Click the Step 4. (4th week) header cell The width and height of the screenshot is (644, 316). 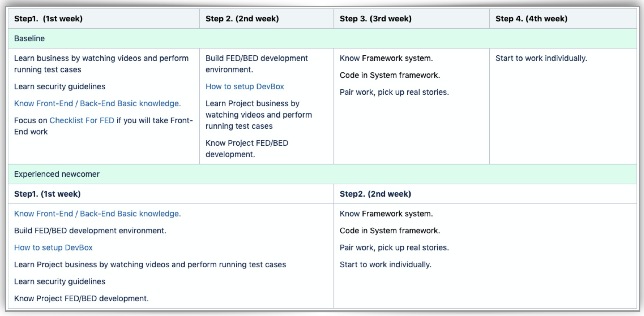563,19
